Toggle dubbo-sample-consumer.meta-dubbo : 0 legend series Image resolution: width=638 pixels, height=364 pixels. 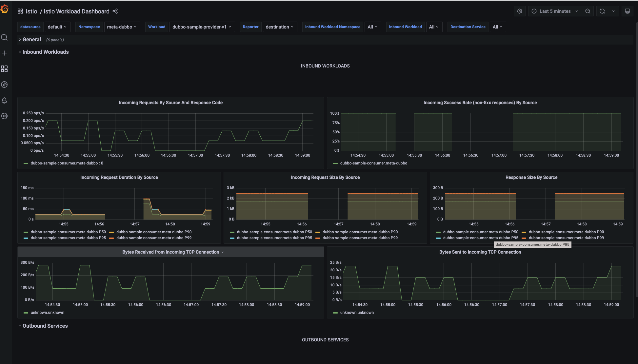tap(67, 163)
